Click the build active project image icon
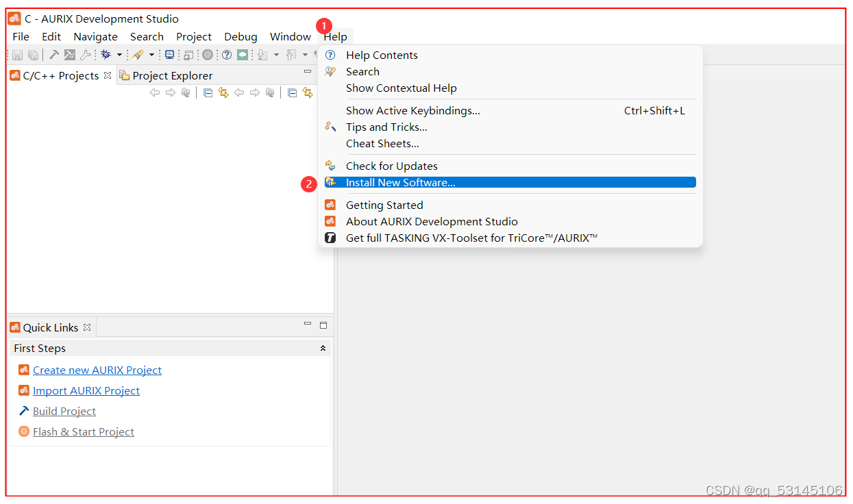Image resolution: width=853 pixels, height=504 pixels. (70, 55)
